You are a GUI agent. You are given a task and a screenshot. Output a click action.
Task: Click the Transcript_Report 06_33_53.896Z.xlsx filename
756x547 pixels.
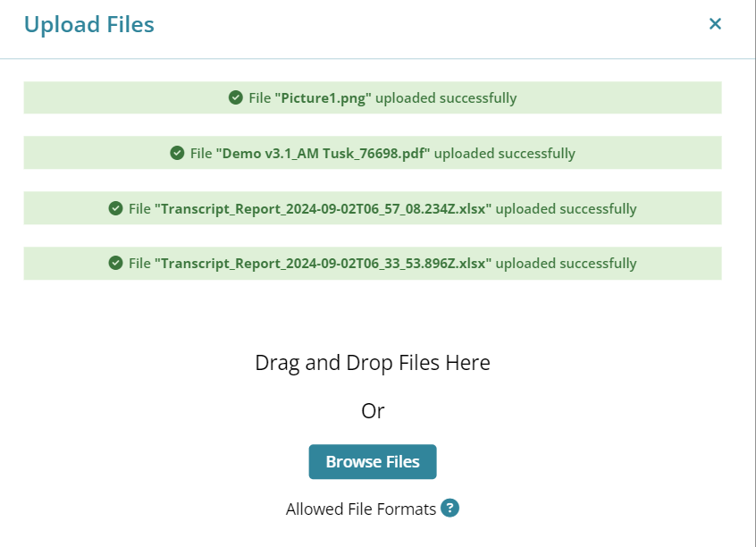coord(323,264)
